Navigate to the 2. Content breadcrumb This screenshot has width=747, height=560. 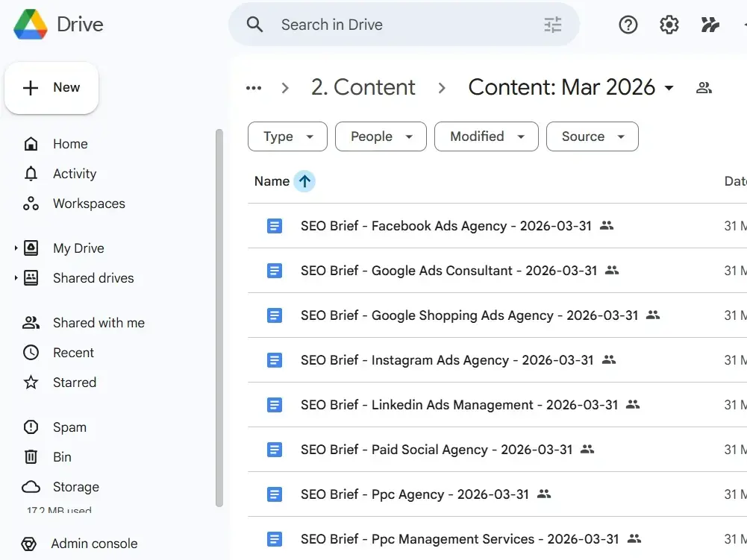pyautogui.click(x=363, y=87)
